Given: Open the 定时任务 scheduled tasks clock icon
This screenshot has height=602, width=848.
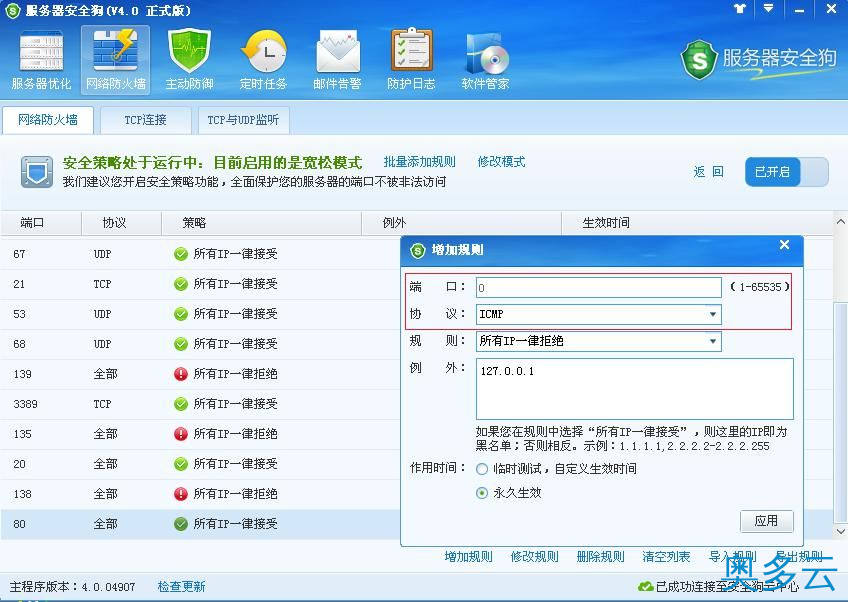Looking at the screenshot, I should point(263,60).
